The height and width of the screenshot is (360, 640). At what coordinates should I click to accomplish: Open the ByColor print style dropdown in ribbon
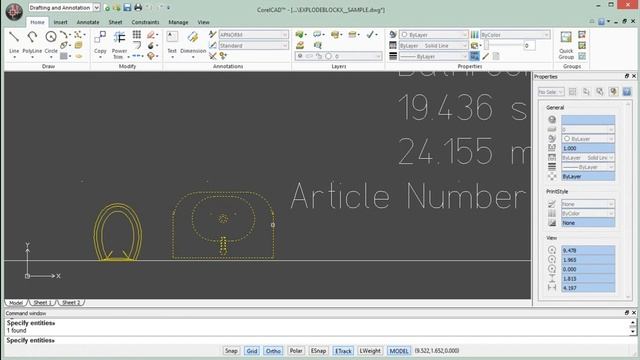515,35
